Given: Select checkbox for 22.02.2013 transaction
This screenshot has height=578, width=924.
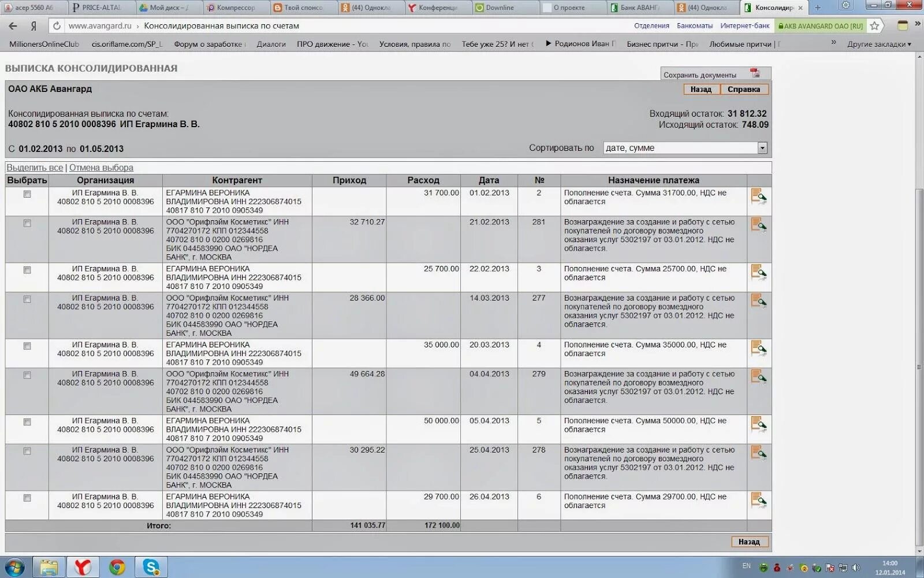Looking at the screenshot, I should [x=27, y=270].
